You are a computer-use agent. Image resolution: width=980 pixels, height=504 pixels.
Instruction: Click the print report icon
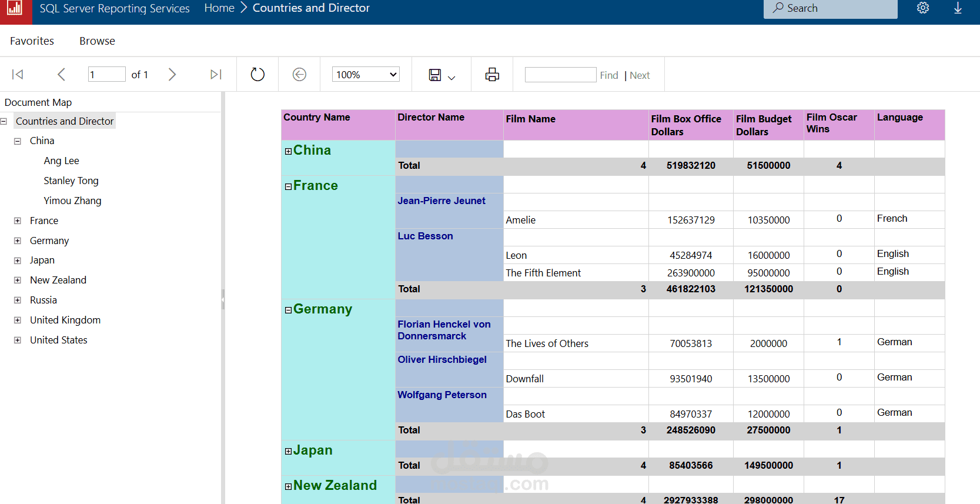pos(492,75)
